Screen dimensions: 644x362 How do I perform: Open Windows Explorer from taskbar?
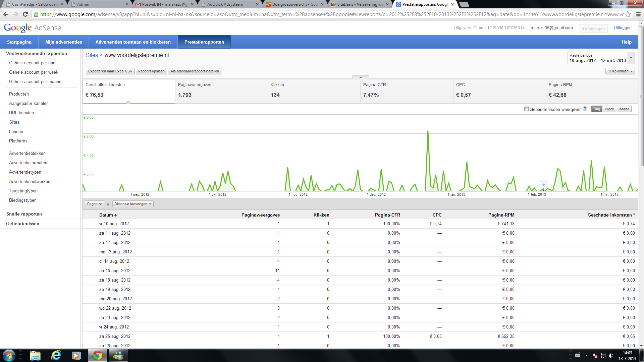pos(35,355)
